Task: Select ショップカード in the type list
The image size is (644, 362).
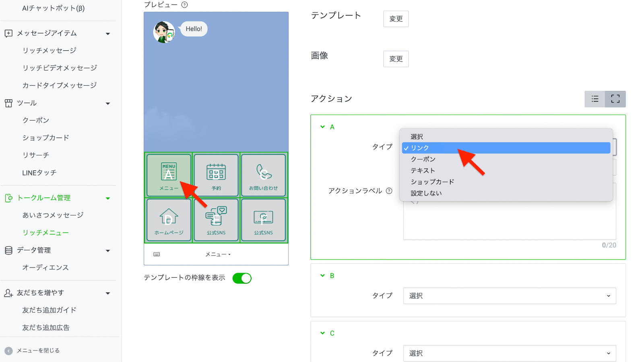Action: tap(432, 182)
